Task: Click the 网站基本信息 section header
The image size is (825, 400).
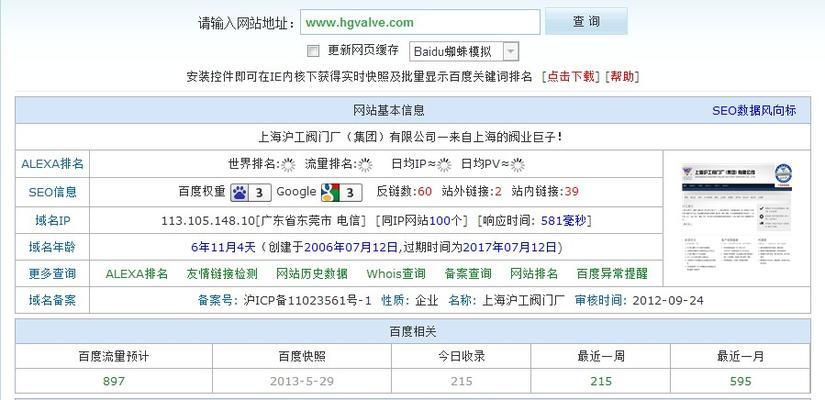Action: click(388, 111)
